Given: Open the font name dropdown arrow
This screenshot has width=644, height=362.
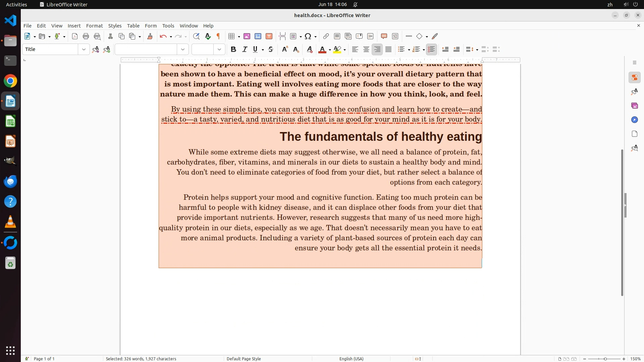Looking at the screenshot, I should 183,50.
